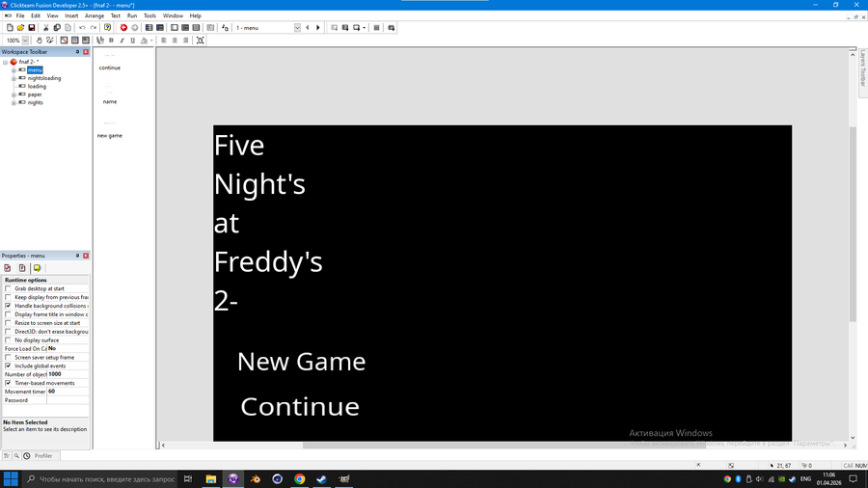Screen dimensions: 868x488
Task: Go to next frame arrow
Action: [318, 28]
